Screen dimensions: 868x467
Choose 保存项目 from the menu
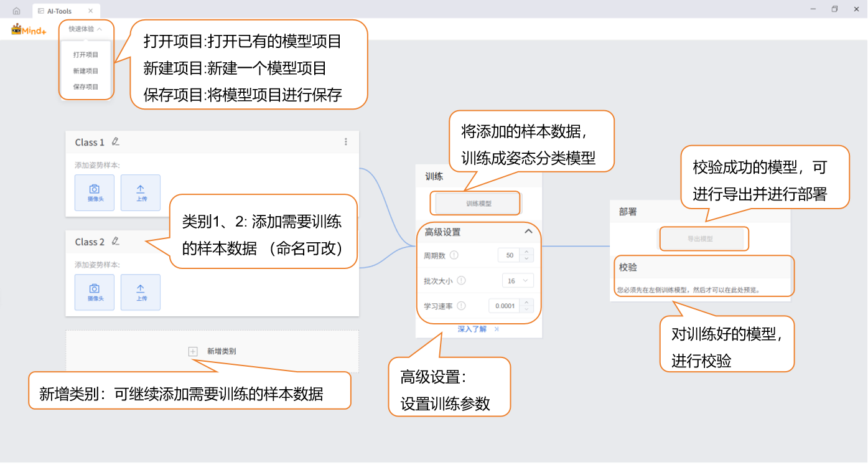pos(86,87)
